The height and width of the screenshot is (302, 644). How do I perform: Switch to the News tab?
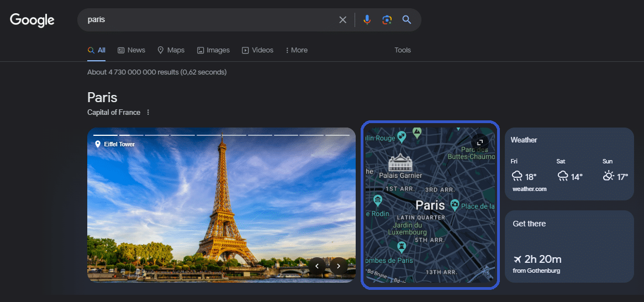coord(131,50)
